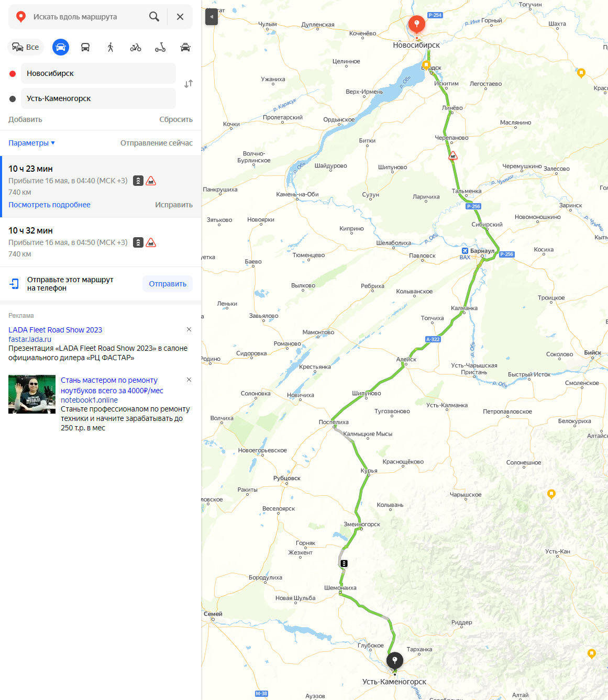The image size is (608, 700).
Task: Open the 'Отправление сейчас' departure time selector
Action: pyautogui.click(x=157, y=143)
